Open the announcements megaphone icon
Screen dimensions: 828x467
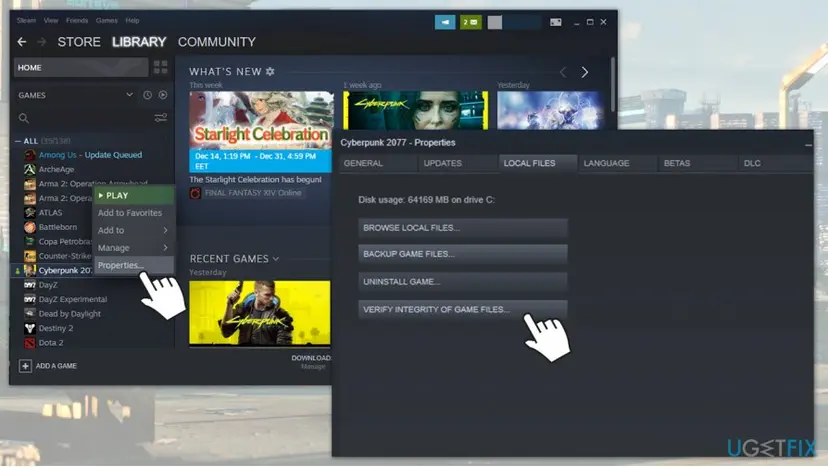point(445,22)
